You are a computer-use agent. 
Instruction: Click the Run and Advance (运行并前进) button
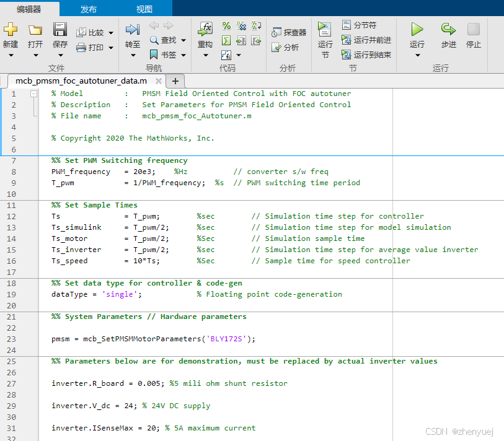coord(366,40)
